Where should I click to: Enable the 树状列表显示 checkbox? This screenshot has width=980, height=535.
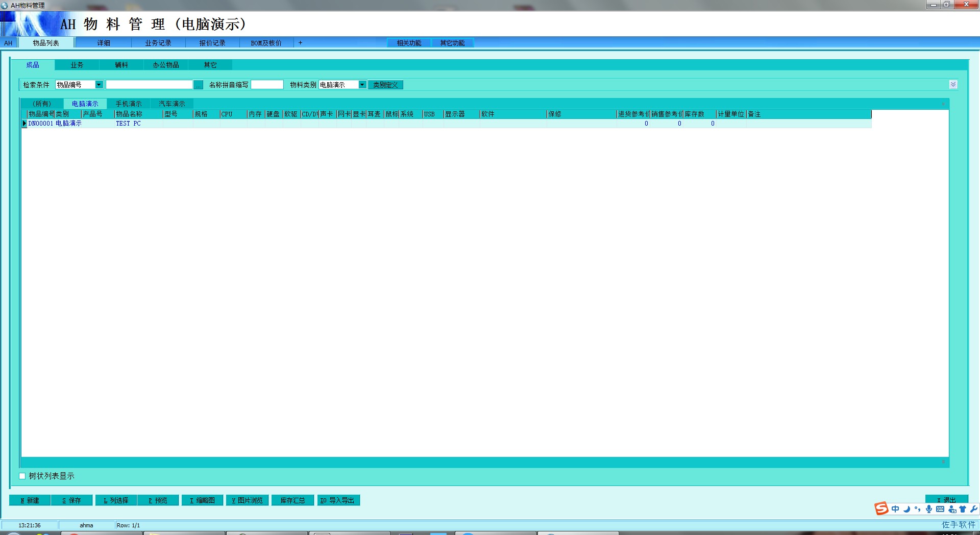[x=22, y=476]
